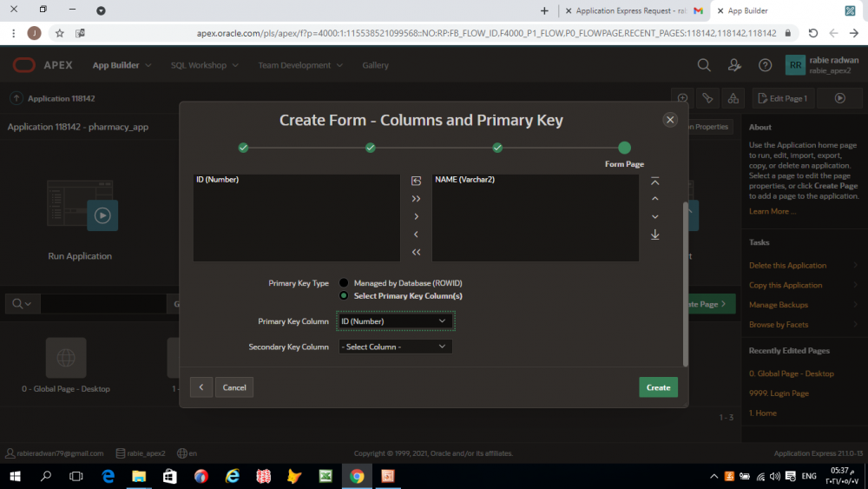Open a new browser tab

[544, 10]
